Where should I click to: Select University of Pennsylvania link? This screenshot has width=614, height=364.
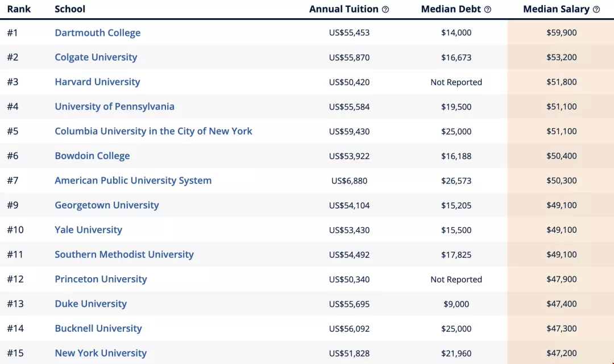coord(114,107)
